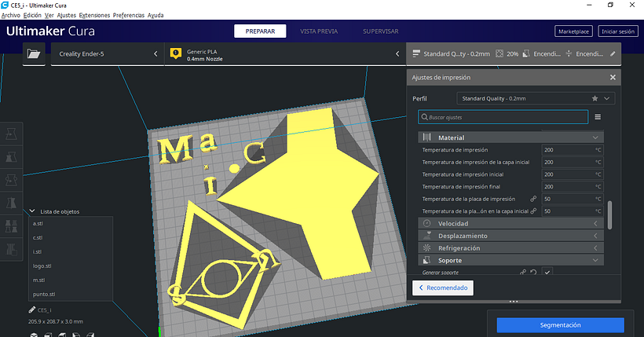Image resolution: width=644 pixels, height=337 pixels.
Task: Click link icon for bed temperature capa inicial
Action: (x=533, y=211)
